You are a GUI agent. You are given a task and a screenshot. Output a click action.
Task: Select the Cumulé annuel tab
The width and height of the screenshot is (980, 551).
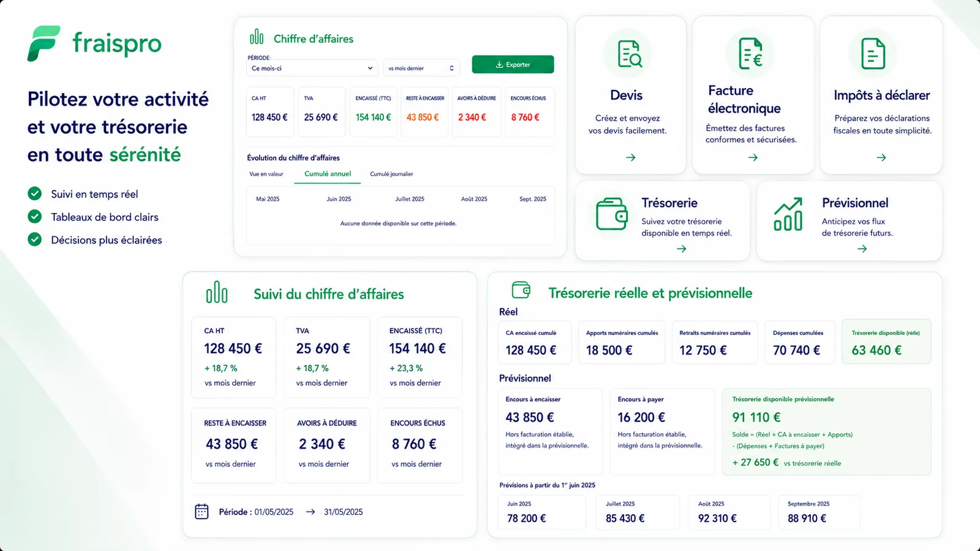pyautogui.click(x=328, y=174)
